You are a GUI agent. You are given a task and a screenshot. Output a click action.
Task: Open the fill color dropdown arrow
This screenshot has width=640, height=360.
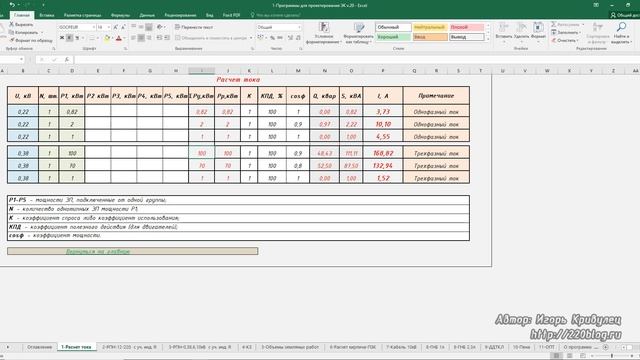pyautogui.click(x=112, y=38)
